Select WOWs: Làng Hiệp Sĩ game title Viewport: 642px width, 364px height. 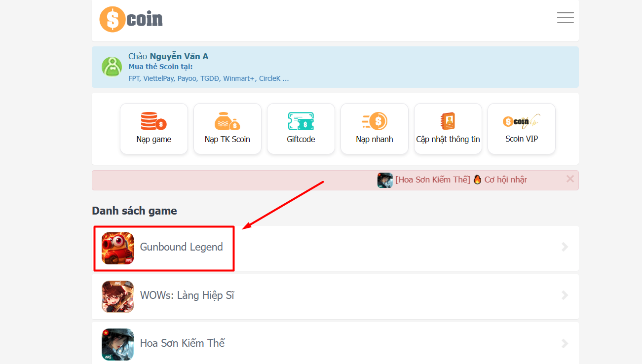[x=187, y=295]
